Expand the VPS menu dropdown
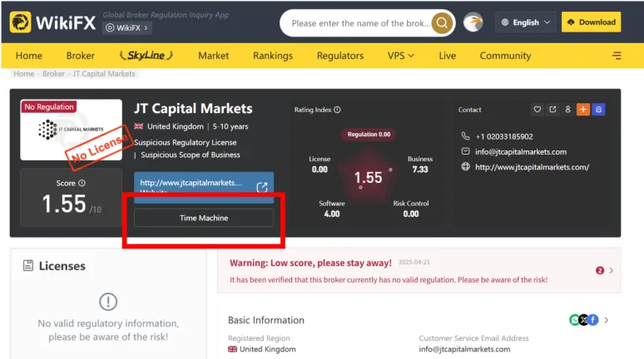The width and height of the screenshot is (644, 359). [x=400, y=56]
